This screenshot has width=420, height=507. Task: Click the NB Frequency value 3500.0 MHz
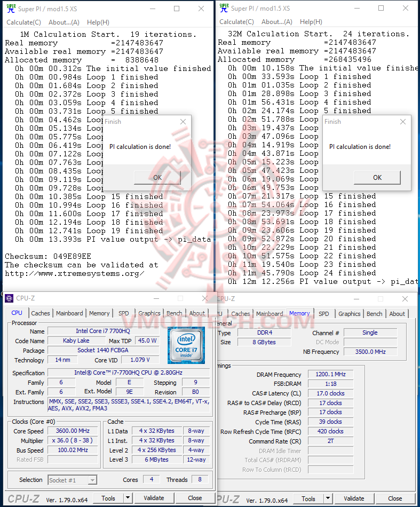[370, 352]
